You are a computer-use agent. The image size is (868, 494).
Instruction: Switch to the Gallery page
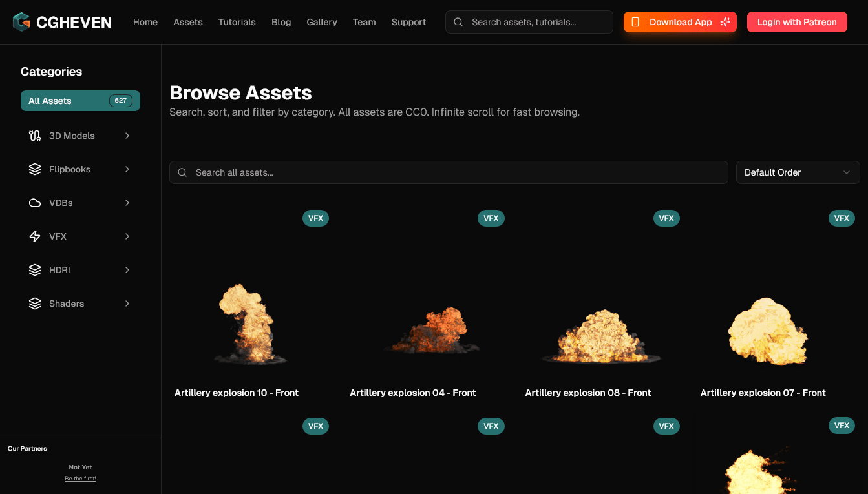tap(321, 21)
